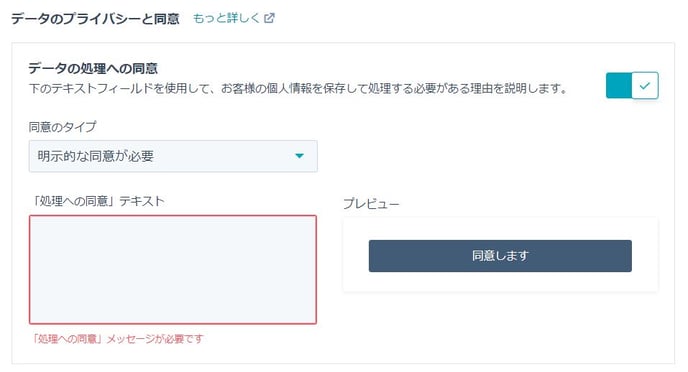Click the データの処理への同意 heading
The width and height of the screenshot is (688, 372).
pyautogui.click(x=93, y=68)
